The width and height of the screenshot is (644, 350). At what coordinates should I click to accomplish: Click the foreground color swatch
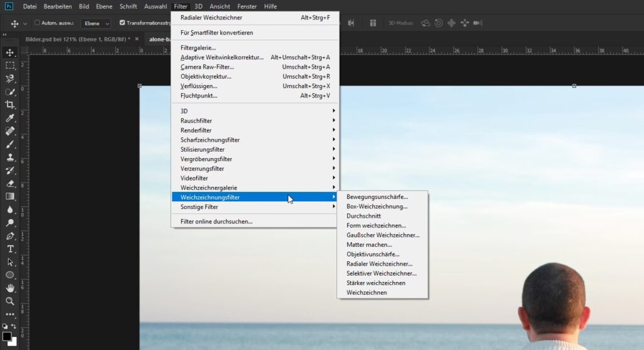pos(6,336)
